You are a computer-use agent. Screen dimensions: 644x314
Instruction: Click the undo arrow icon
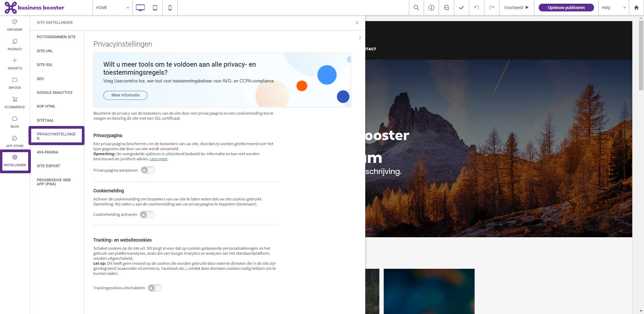point(477,7)
